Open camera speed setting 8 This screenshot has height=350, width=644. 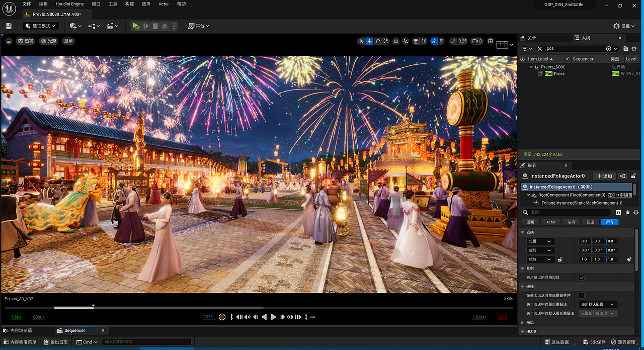(x=477, y=41)
